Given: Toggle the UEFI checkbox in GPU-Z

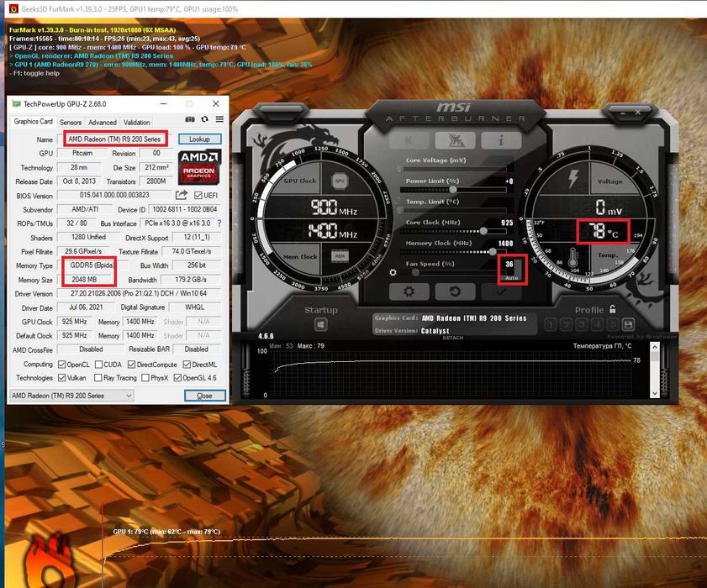Looking at the screenshot, I should click(x=198, y=195).
